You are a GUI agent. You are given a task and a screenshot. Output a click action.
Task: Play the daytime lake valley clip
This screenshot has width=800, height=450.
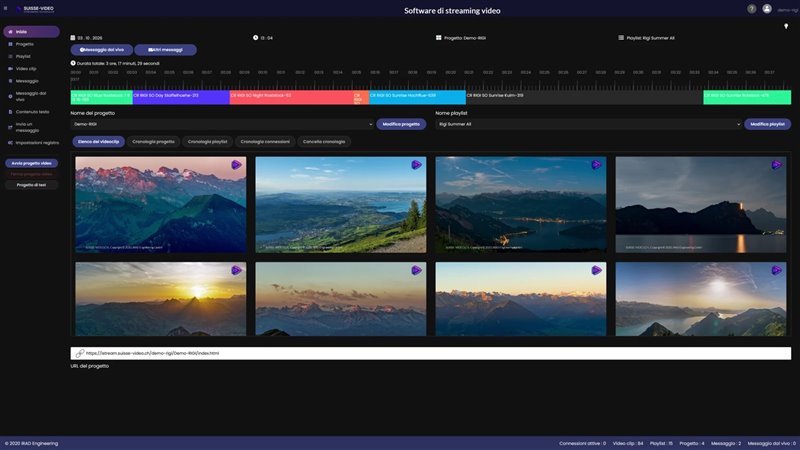416,165
